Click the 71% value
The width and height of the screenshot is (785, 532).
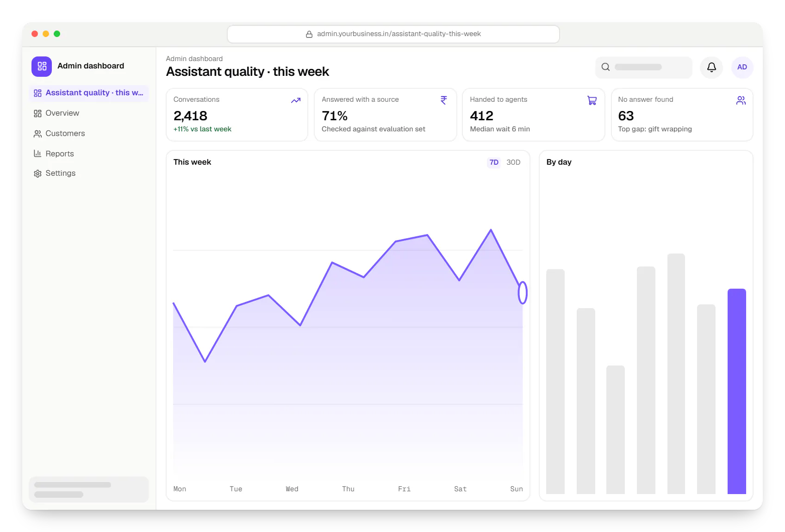click(x=335, y=116)
